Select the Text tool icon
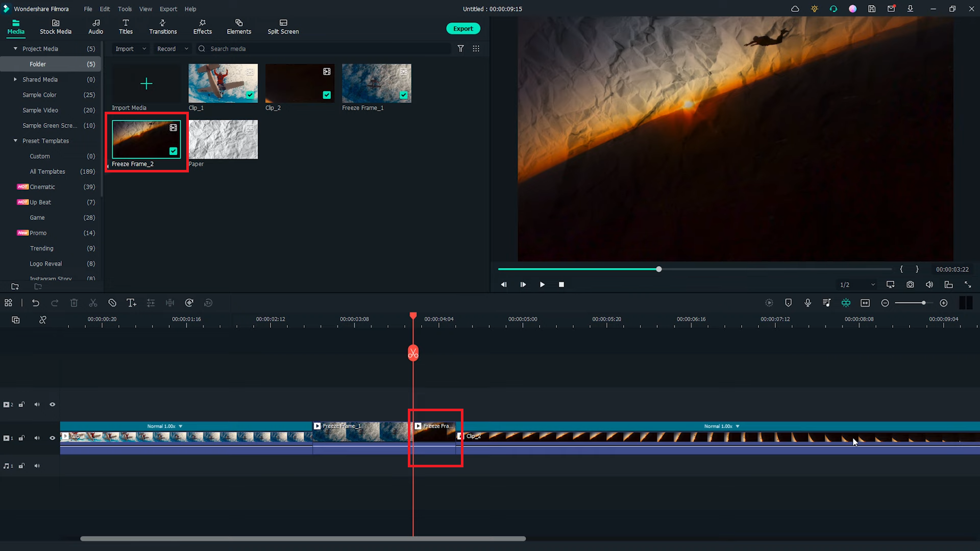Viewport: 980px width, 551px height. (x=132, y=303)
